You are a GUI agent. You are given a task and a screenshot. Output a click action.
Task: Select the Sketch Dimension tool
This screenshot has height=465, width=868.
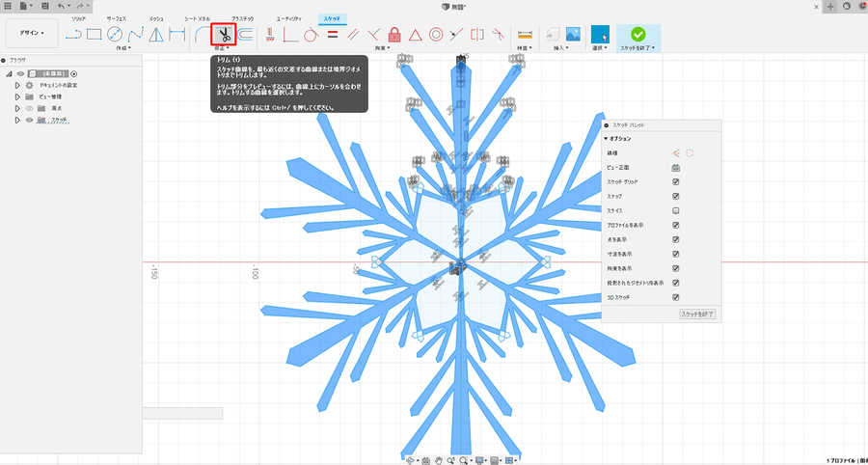tap(177, 35)
